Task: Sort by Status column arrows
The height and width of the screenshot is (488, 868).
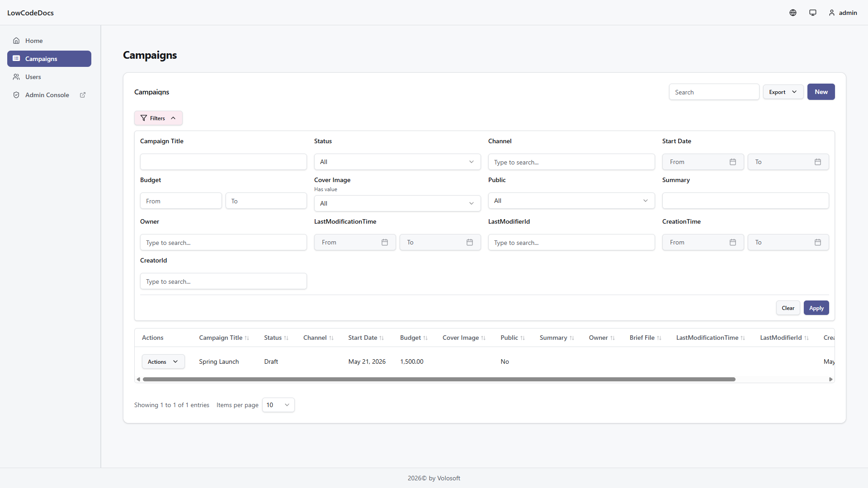Action: point(286,338)
